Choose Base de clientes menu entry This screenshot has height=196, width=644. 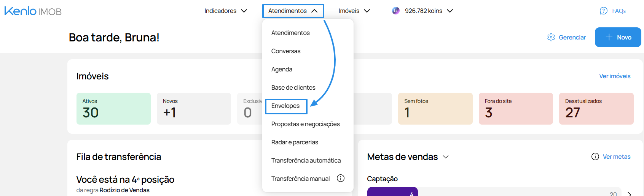tap(293, 88)
